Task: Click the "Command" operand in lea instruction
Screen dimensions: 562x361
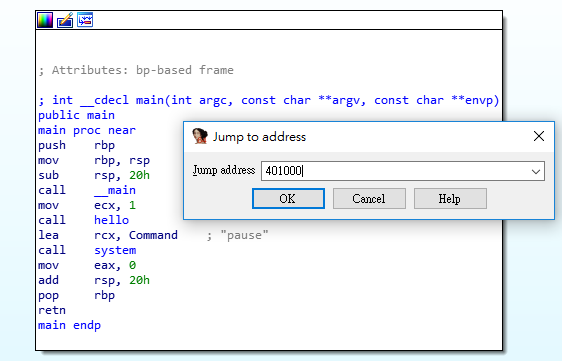Action: 153,235
